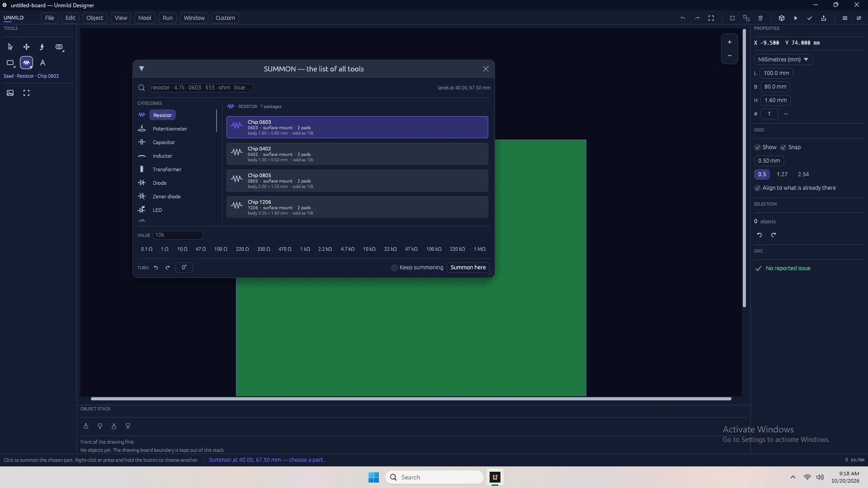This screenshot has width=868, height=488.
Task: Click the duplicate overlapping squares icon
Action: click(x=746, y=18)
